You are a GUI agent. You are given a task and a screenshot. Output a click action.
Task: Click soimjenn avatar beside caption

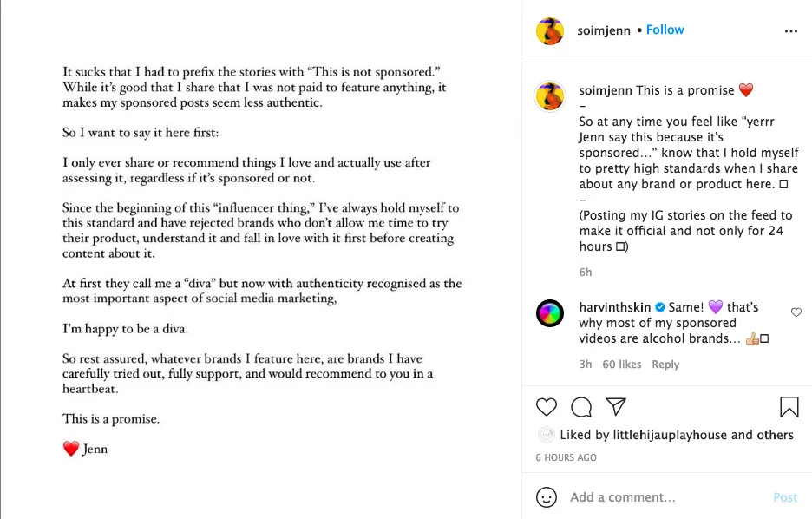click(x=550, y=96)
